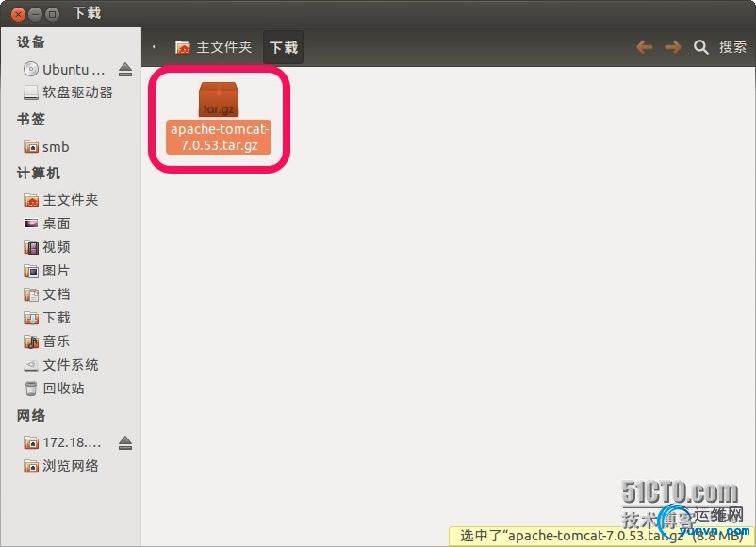The image size is (756, 547).
Task: Maximize the 下载 window
Action: point(52,14)
